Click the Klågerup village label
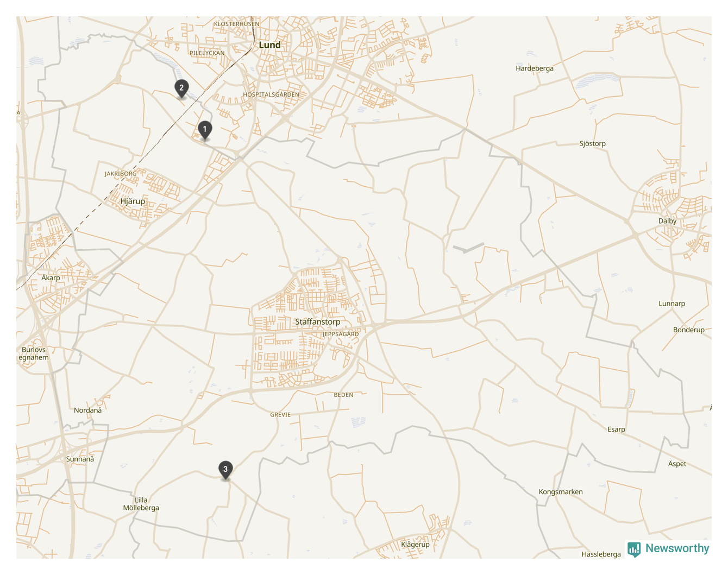The height and width of the screenshot is (575, 728). [x=415, y=545]
